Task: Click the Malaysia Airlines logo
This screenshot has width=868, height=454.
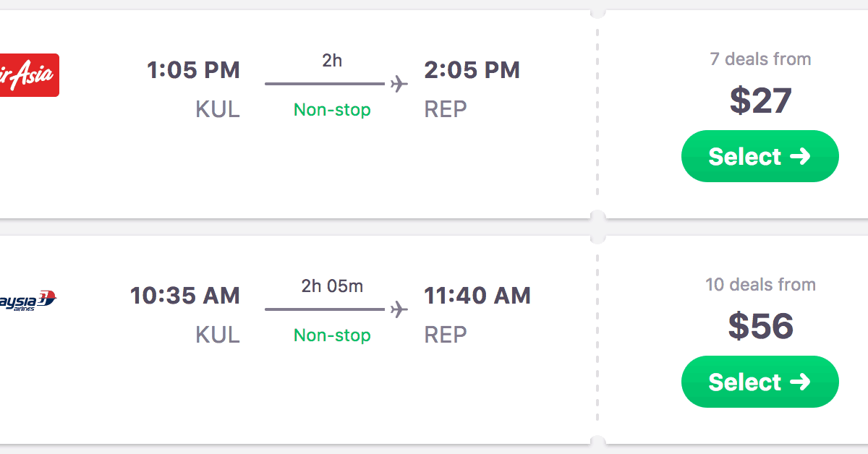Action: [29, 300]
